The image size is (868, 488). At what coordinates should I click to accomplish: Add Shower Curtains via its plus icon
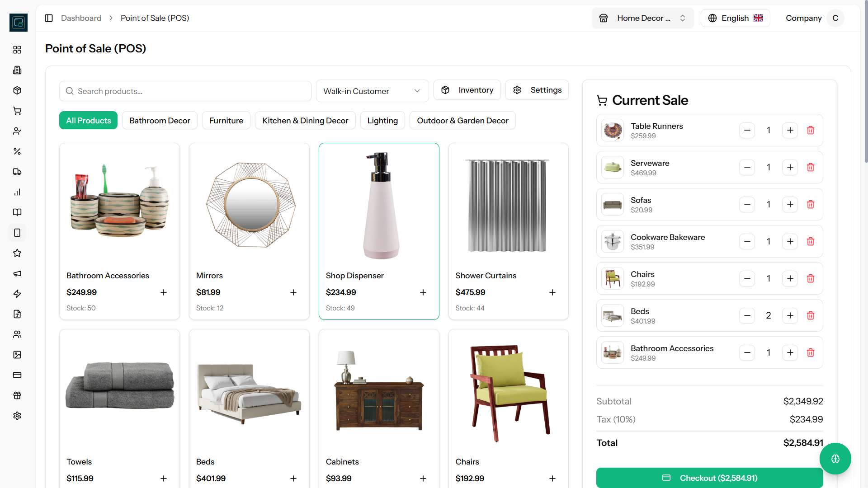tap(552, 292)
